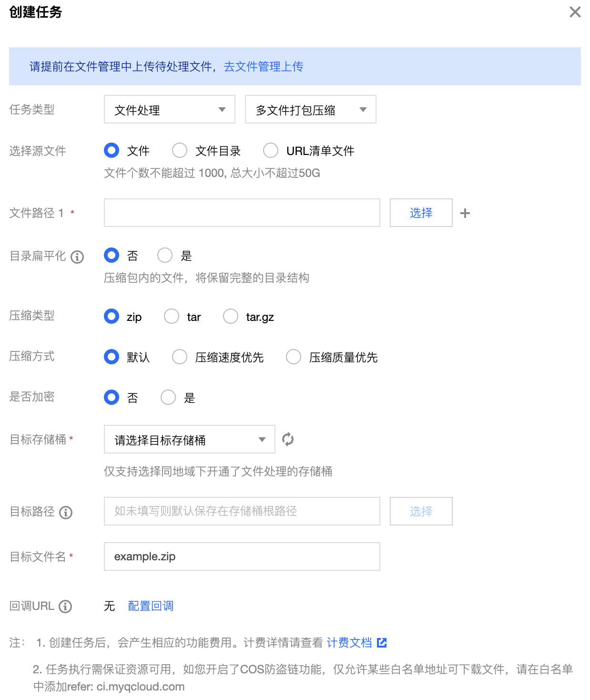Click the plus icon to add file path
Image resolution: width=590 pixels, height=700 pixels.
(x=465, y=213)
